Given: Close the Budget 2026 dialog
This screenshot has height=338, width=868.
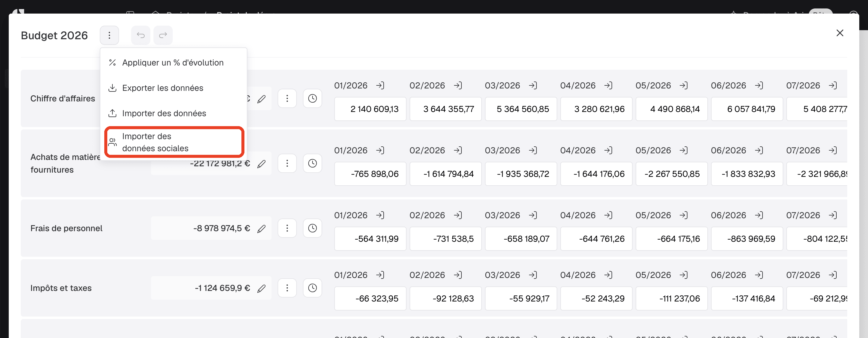Looking at the screenshot, I should (x=840, y=33).
